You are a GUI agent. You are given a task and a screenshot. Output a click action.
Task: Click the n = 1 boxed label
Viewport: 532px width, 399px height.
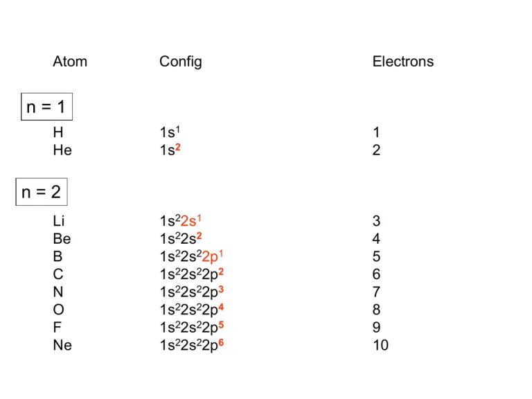(46, 107)
